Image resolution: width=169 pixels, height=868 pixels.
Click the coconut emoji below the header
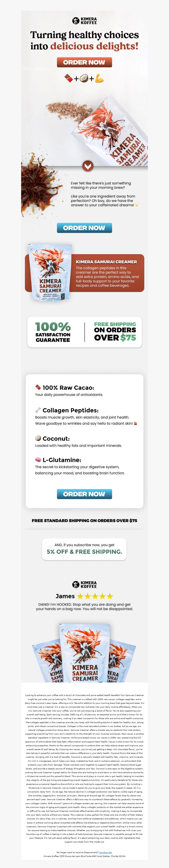84,78
